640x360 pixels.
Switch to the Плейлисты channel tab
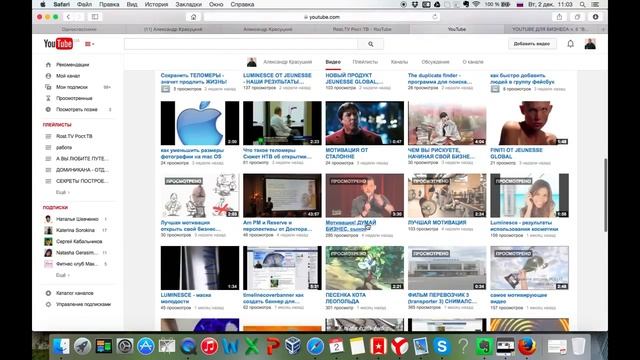point(365,62)
